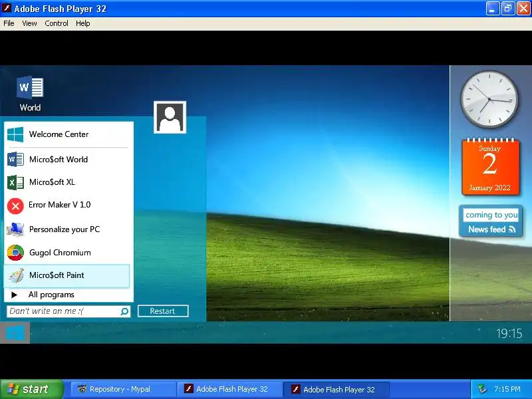
Task: Click the Personalize your PC monitor icon
Action: (x=15, y=229)
